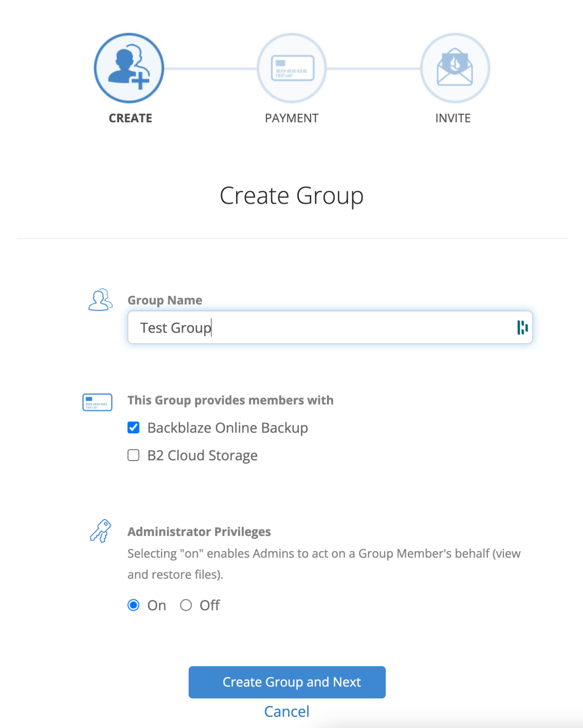Select the On radio button
Viewport: 583px width, 728px height.
point(134,605)
